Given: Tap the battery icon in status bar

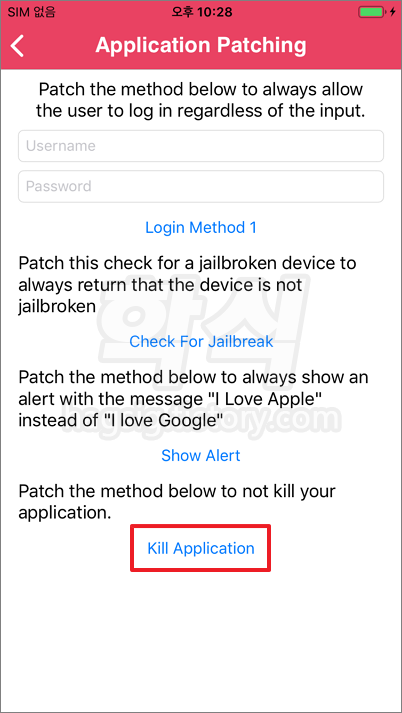Looking at the screenshot, I should [372, 12].
